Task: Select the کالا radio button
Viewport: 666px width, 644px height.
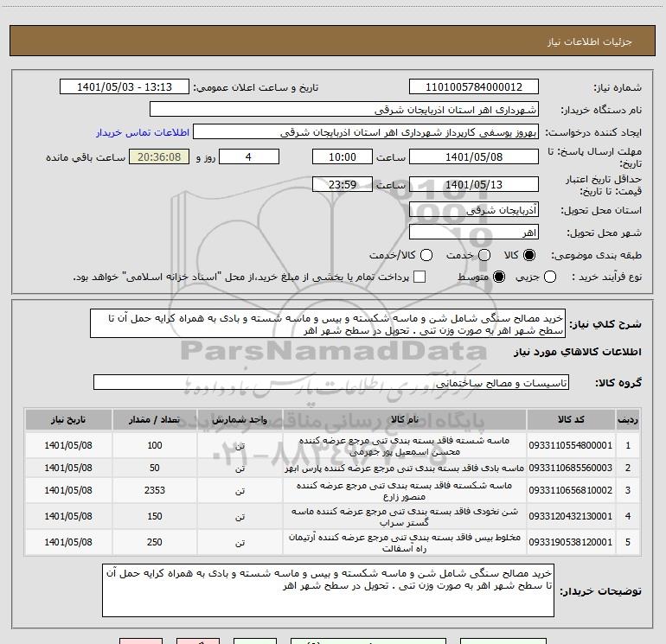Action: tap(529, 255)
